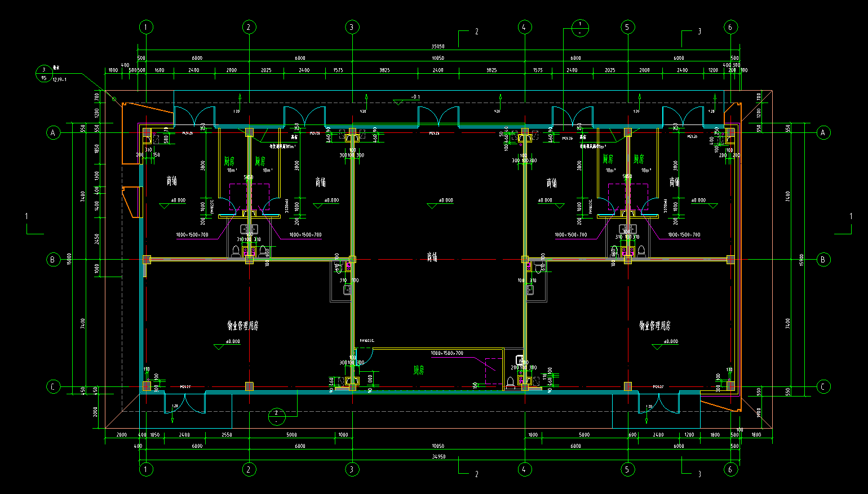This screenshot has width=868, height=494.
Task: Click top row axis bubble 3
Action: coord(352,27)
